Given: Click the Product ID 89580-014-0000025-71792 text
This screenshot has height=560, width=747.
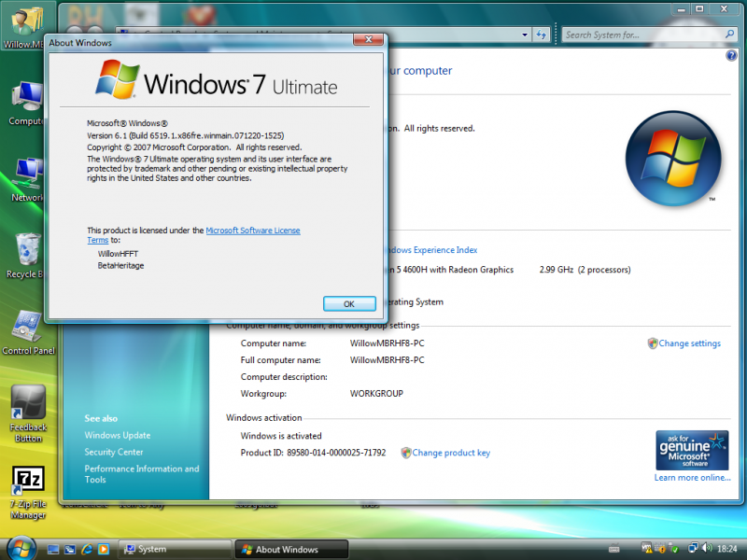Looking at the screenshot, I should coord(313,453).
